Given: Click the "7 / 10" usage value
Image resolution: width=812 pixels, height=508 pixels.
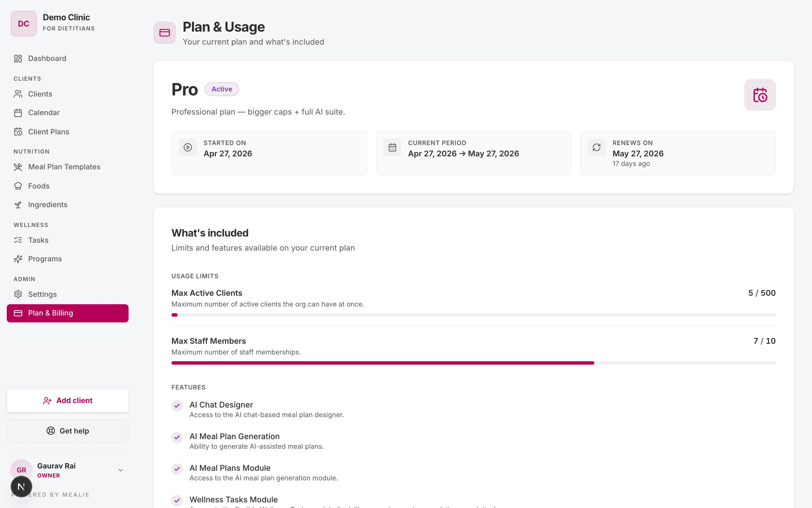Looking at the screenshot, I should tap(764, 341).
